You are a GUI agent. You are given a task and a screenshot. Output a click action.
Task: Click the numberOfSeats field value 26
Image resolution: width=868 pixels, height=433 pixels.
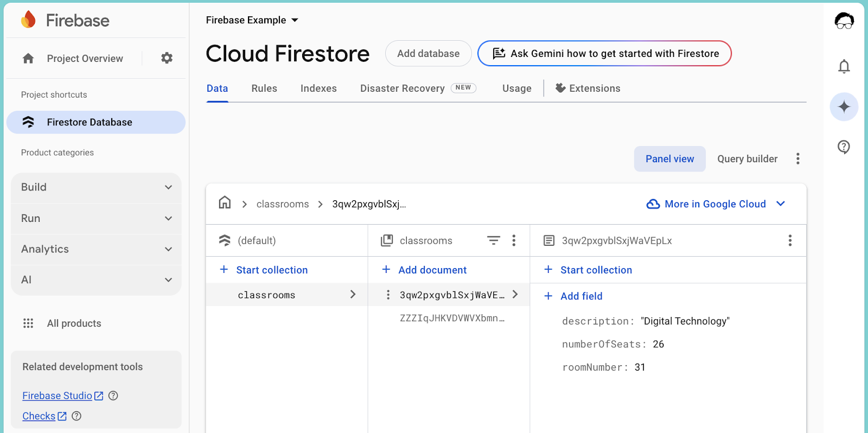(659, 344)
